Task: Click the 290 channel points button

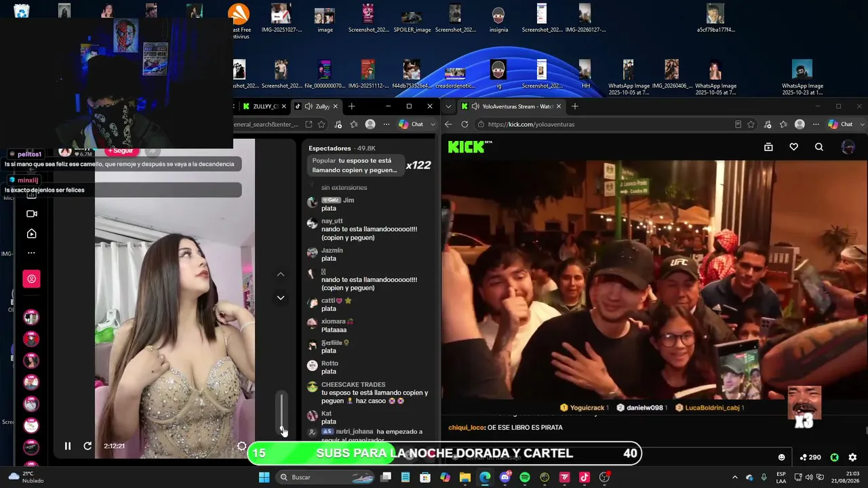Action: tap(810, 457)
